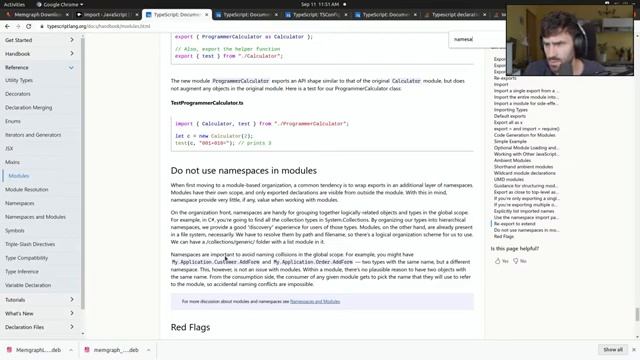Click the find-in-page search box
This screenshot has height=360, width=640.
pyautogui.click(x=478, y=40)
